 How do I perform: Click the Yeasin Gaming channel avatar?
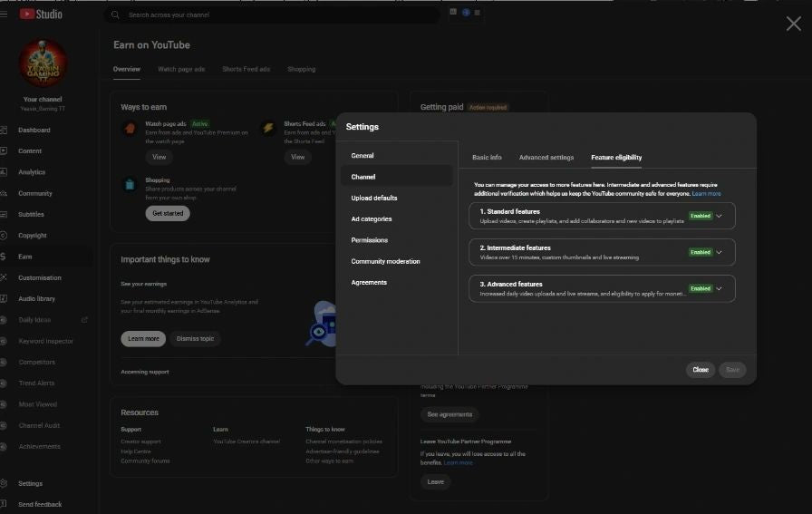coord(43,63)
